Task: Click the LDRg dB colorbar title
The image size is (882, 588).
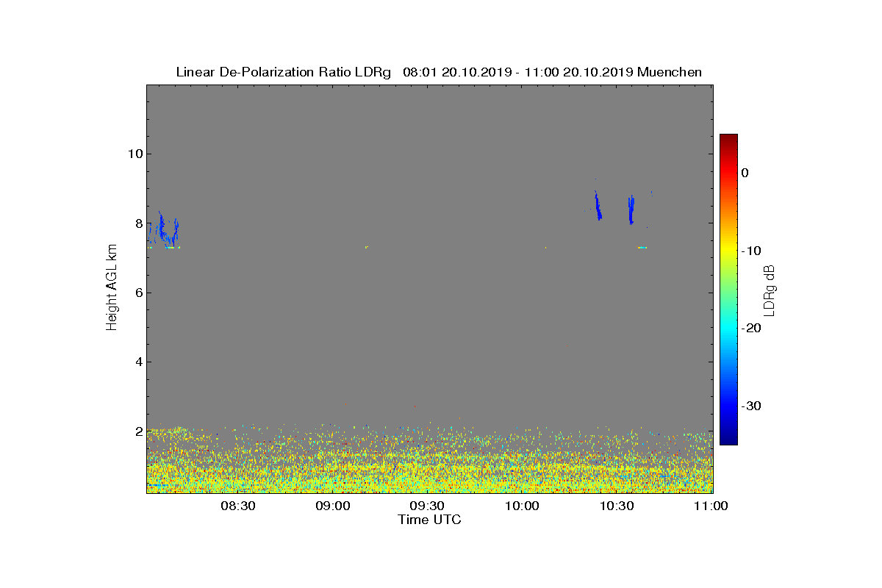Action: (770, 290)
